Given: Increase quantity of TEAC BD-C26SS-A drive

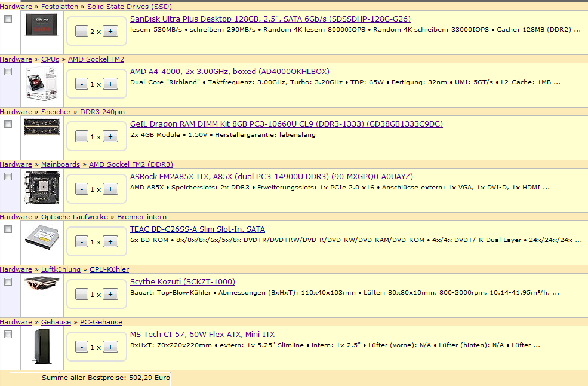Looking at the screenshot, I should 110,242.
